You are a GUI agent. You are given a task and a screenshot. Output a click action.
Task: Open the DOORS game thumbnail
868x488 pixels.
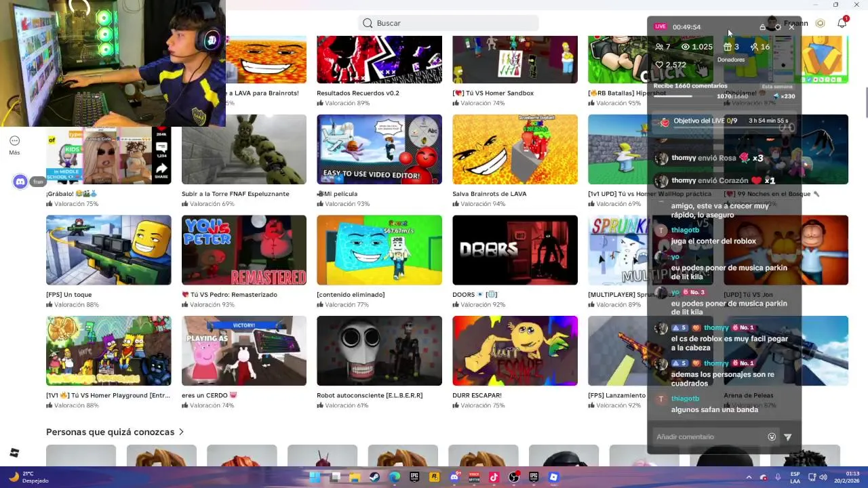[x=515, y=250]
